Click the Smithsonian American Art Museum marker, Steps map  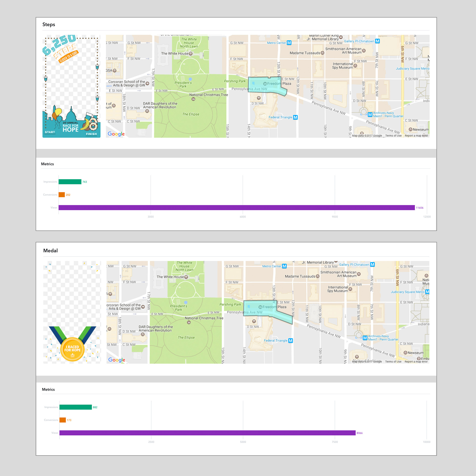click(364, 51)
